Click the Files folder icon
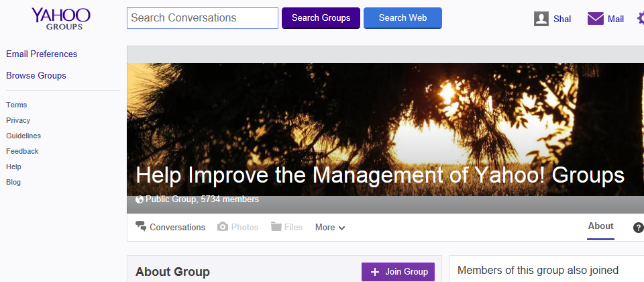Screen dimensions: 644x282 pyautogui.click(x=276, y=227)
